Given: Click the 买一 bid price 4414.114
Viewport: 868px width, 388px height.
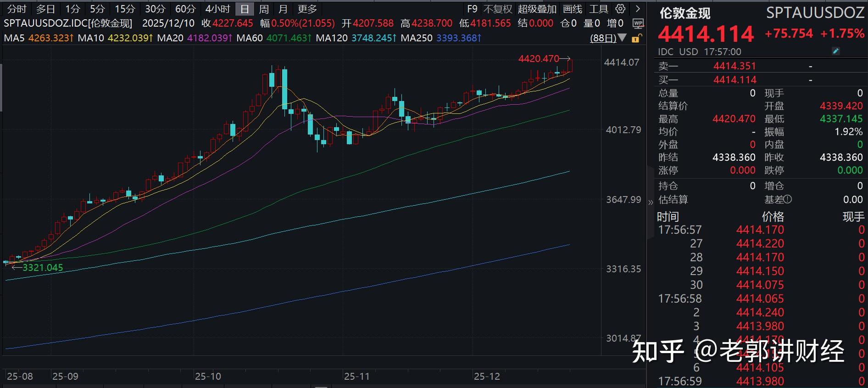Looking at the screenshot, I should coord(734,80).
